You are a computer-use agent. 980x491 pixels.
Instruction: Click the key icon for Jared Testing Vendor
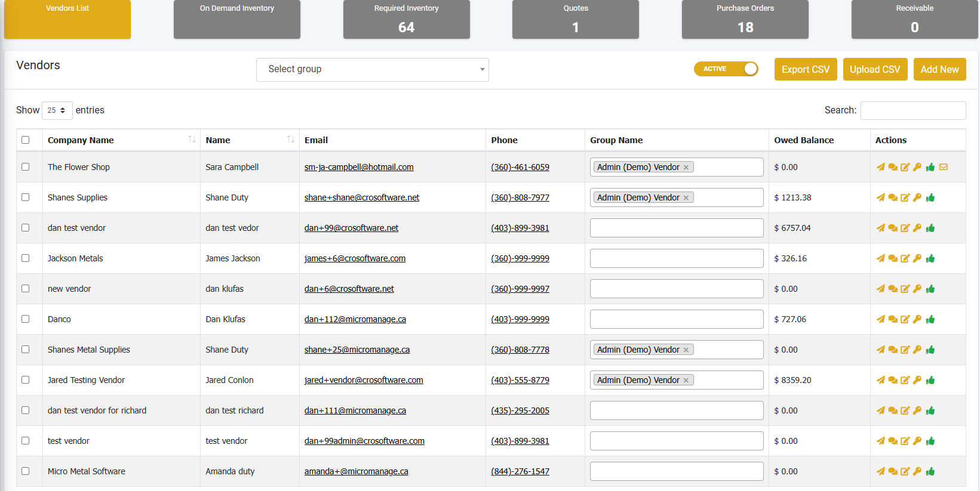(917, 380)
